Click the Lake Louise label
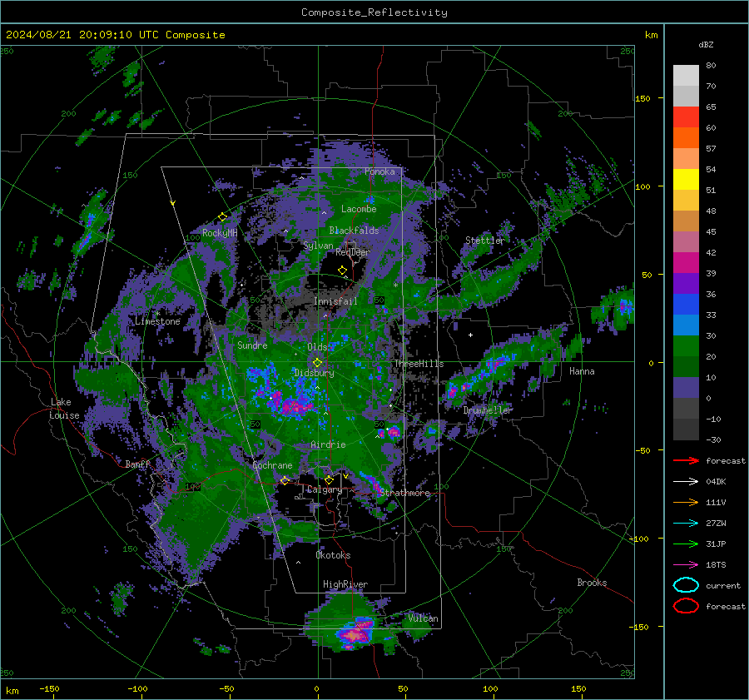The image size is (749, 700). point(64,409)
